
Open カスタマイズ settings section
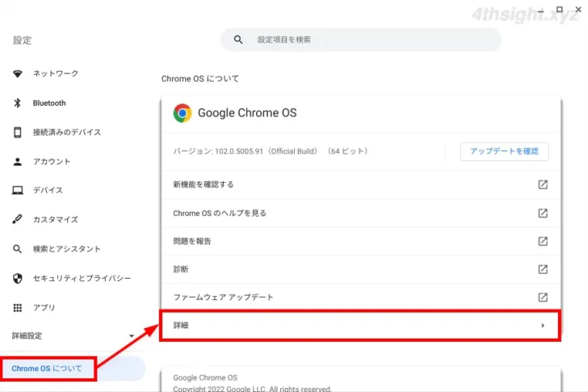56,220
